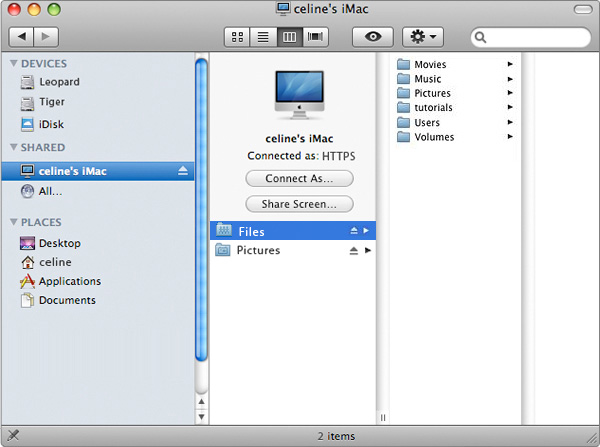Viewport: 600px width, 447px height.
Task: Go forward with the right arrow button
Action: [46, 37]
